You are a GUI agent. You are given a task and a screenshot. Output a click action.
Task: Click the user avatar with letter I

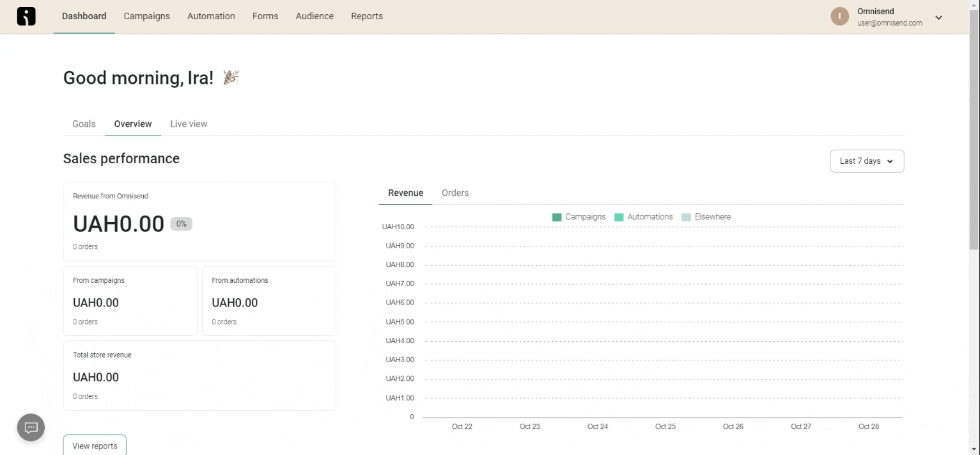[839, 17]
